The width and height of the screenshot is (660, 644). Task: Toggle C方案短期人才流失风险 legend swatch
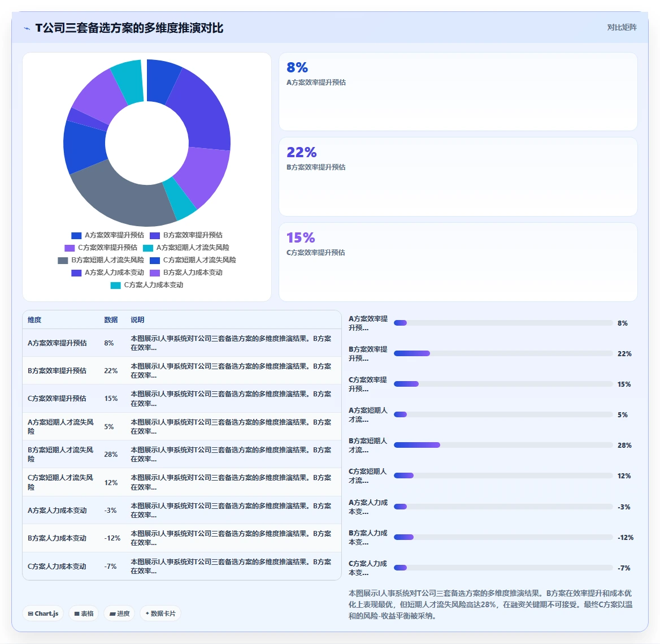[x=155, y=260]
